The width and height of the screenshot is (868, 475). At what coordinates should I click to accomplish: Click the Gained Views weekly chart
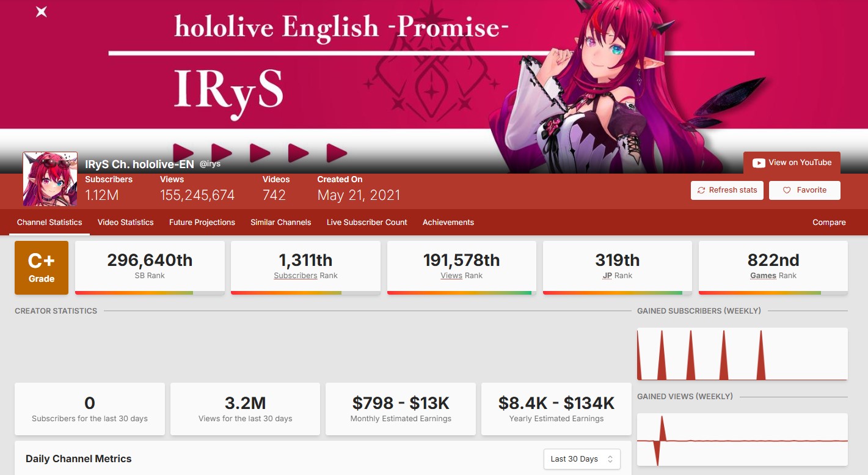point(742,440)
